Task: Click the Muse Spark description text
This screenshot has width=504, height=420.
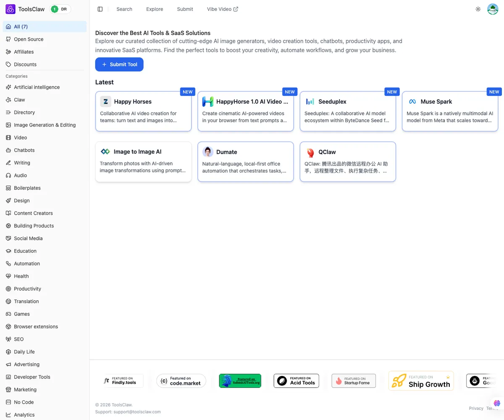Action: point(450,117)
